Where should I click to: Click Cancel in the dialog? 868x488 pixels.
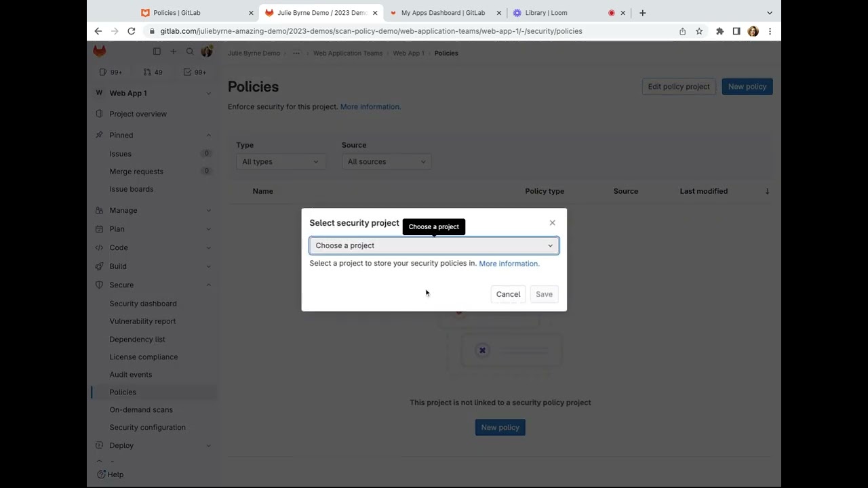pyautogui.click(x=508, y=294)
